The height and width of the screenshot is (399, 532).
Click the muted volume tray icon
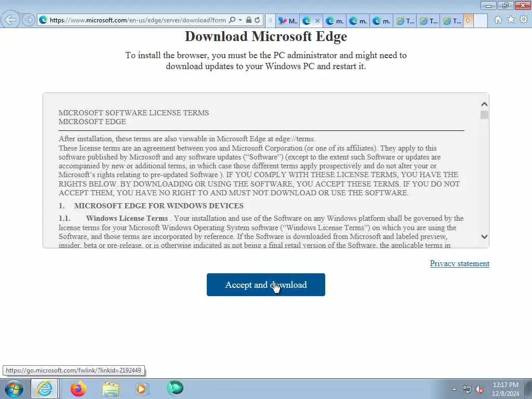coord(480,390)
